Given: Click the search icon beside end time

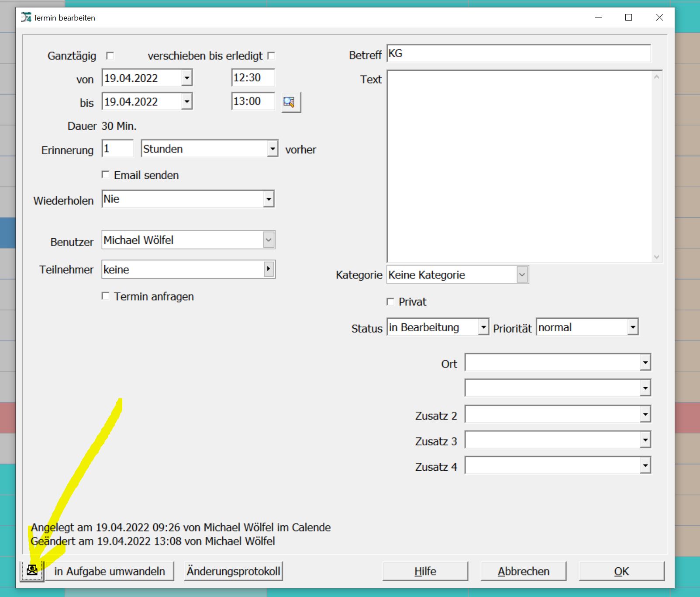Looking at the screenshot, I should [291, 102].
